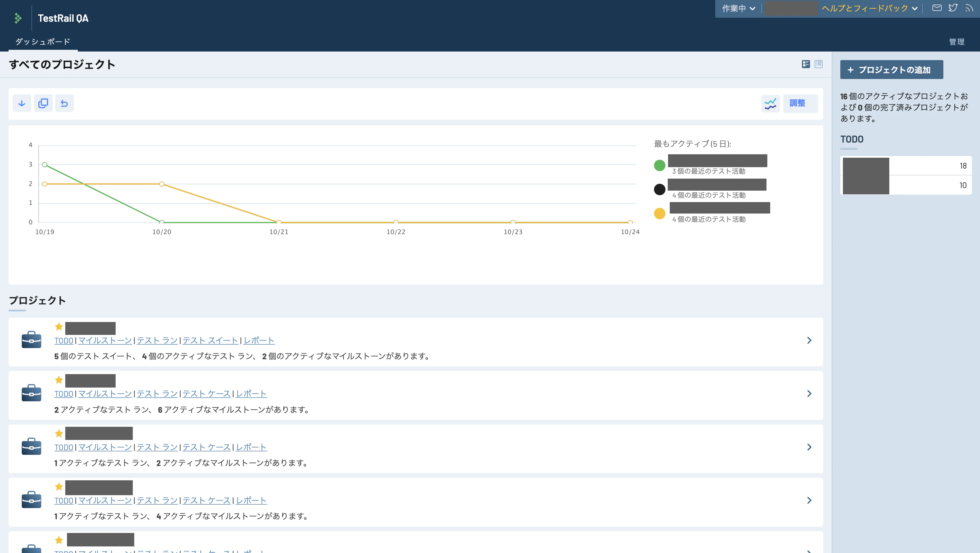Click the star of the project with 1 run, 4 milestones
The height and width of the screenshot is (553, 980).
[59, 486]
